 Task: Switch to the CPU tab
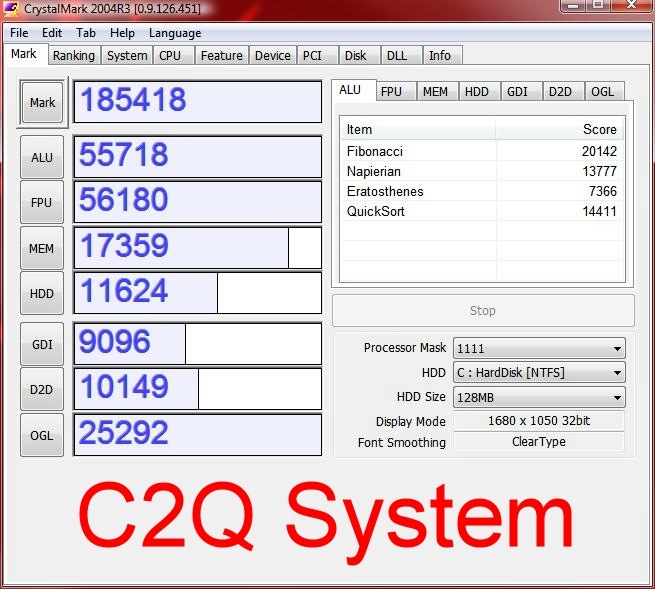tap(171, 56)
